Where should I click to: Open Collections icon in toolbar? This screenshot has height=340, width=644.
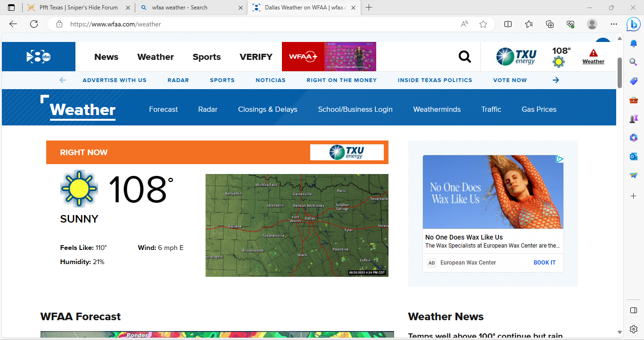550,24
